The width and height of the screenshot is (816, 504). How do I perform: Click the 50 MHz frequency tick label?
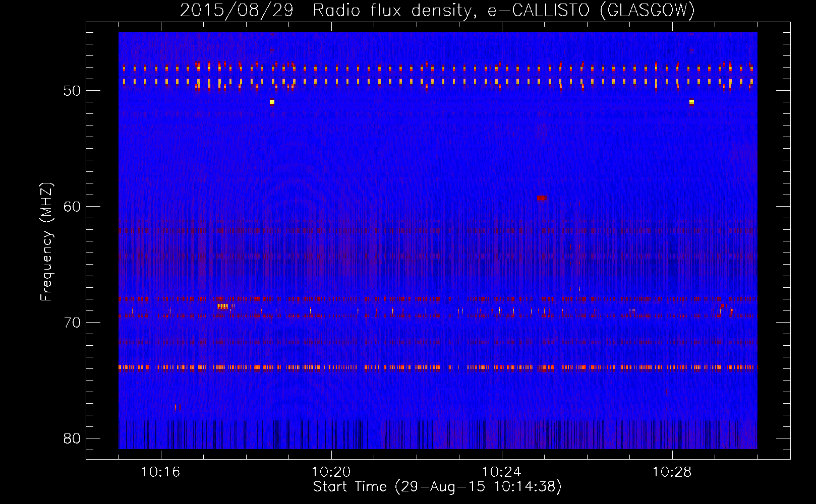(x=72, y=91)
